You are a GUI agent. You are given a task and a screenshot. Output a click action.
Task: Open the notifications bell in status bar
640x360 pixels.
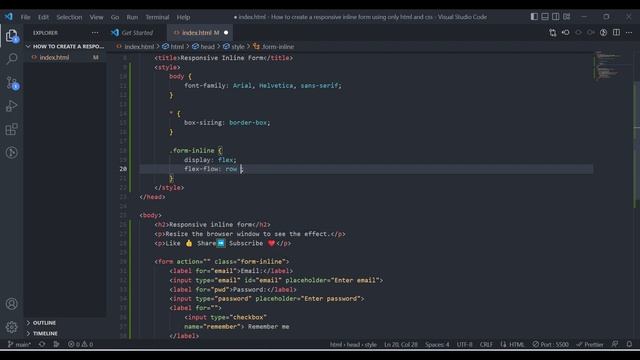[x=629, y=344]
